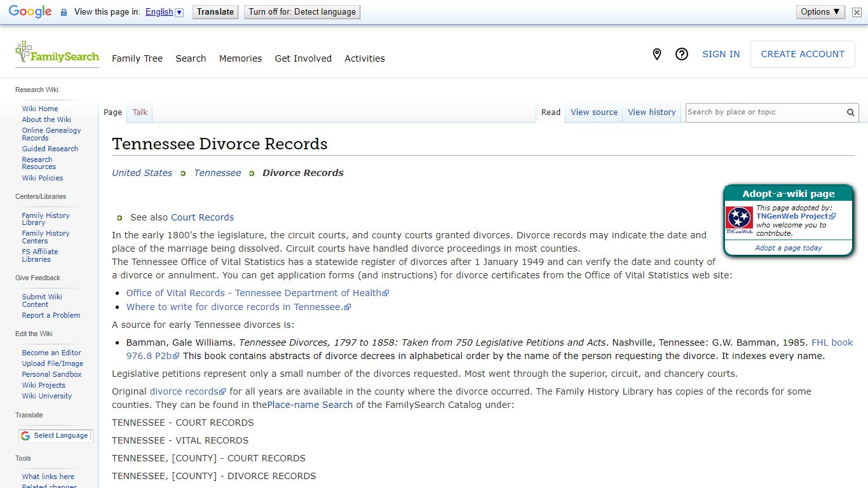Click the Google logo in translate bar

click(30, 12)
